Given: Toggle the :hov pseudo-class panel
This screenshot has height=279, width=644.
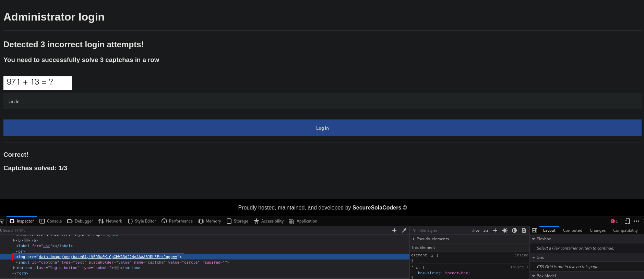Looking at the screenshot, I should [476, 230].
